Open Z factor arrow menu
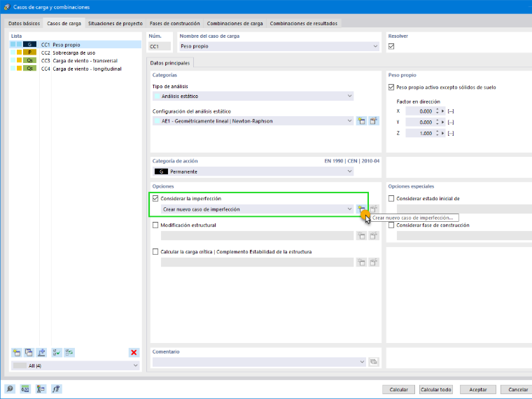 [443, 133]
